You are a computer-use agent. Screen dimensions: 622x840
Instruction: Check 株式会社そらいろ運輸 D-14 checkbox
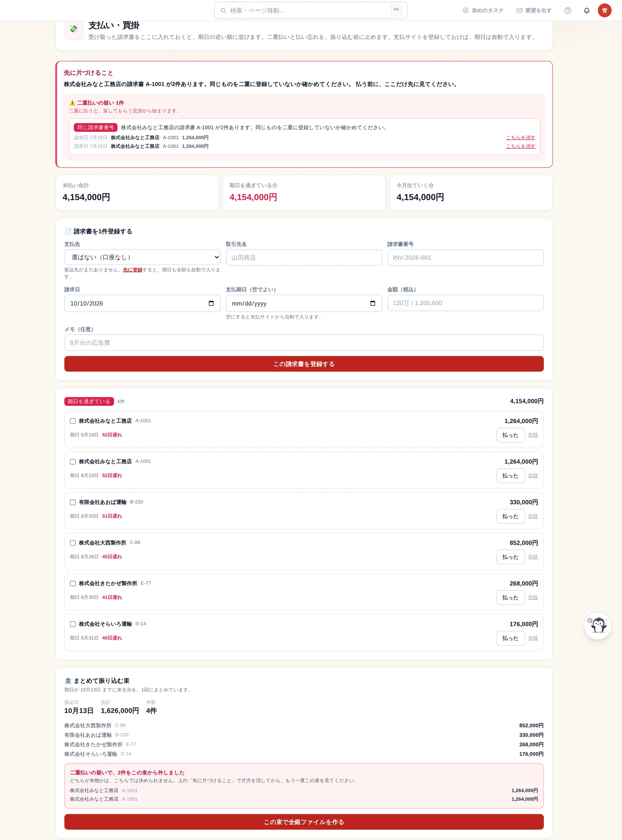click(x=73, y=624)
